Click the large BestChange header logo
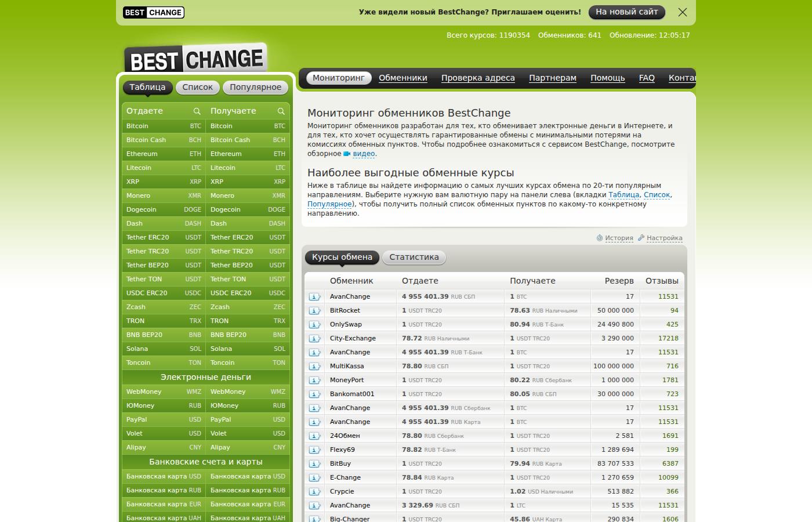 195,59
